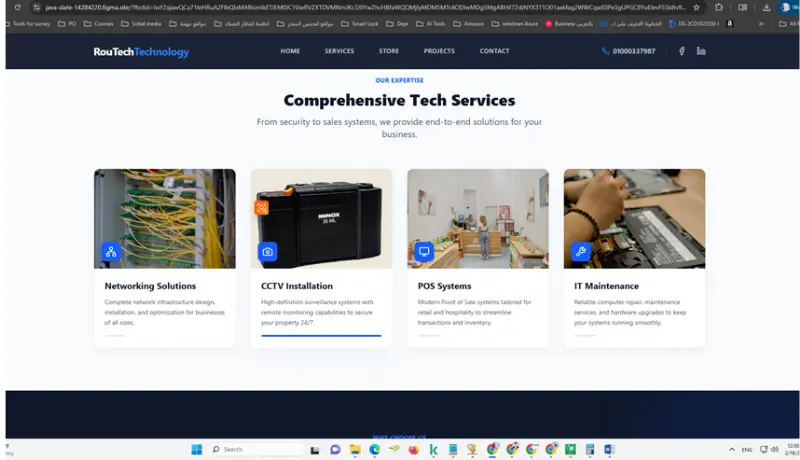
Task: Open the Windows Start menu
Action: pos(196,449)
